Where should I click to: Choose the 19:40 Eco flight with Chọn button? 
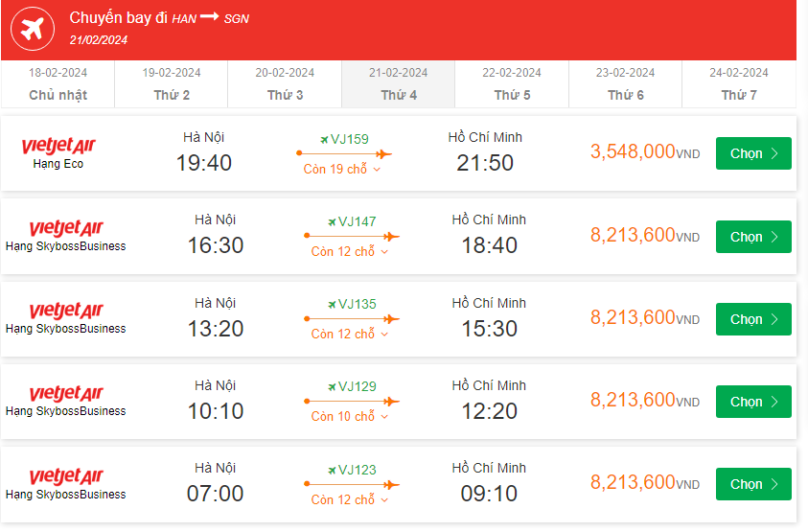point(753,153)
